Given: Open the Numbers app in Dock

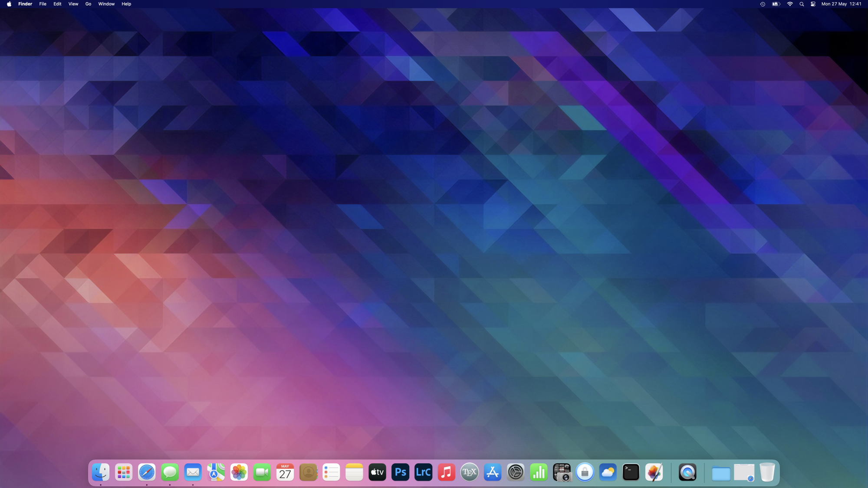Looking at the screenshot, I should pyautogui.click(x=539, y=472).
